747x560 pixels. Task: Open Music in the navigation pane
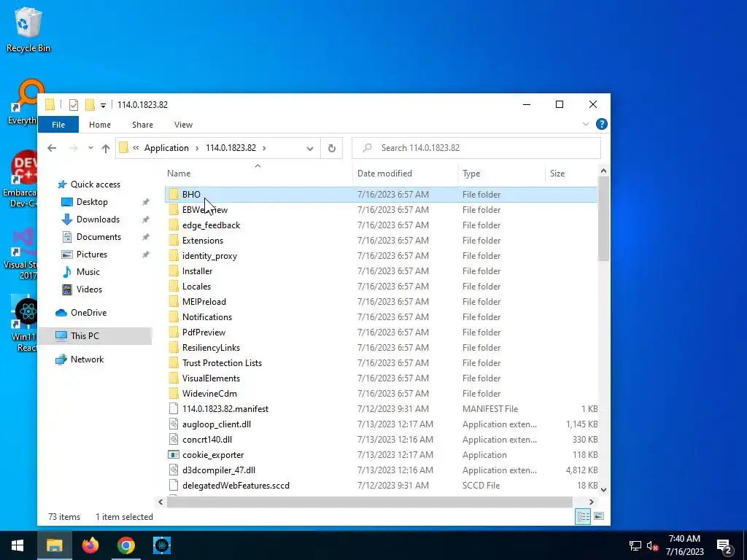point(88,272)
